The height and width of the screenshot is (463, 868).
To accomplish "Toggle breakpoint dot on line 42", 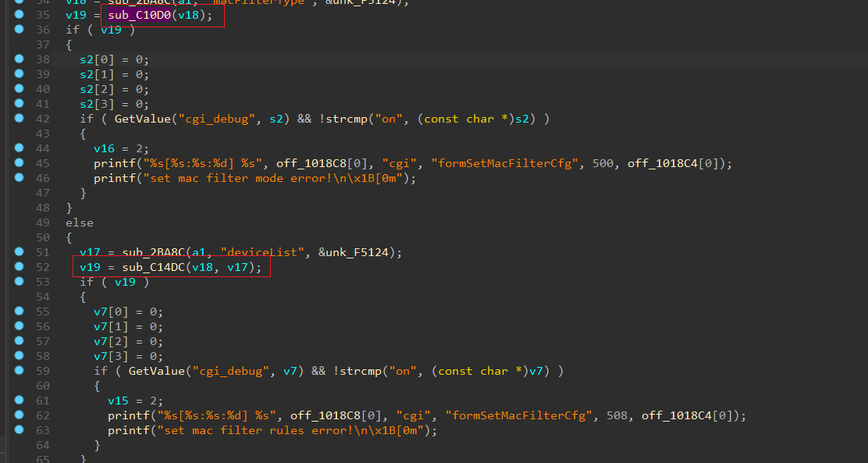I will (19, 119).
